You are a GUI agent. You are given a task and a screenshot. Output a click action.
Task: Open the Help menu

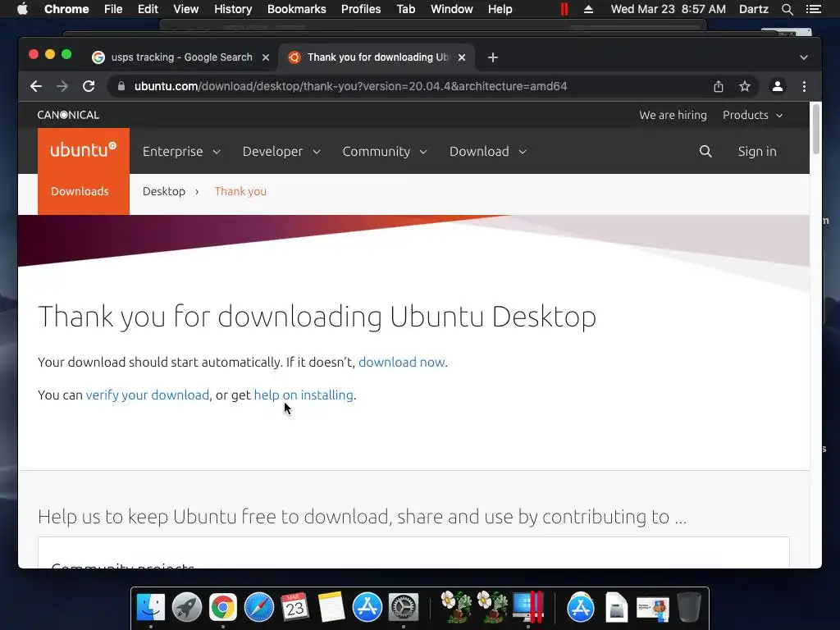tap(500, 9)
